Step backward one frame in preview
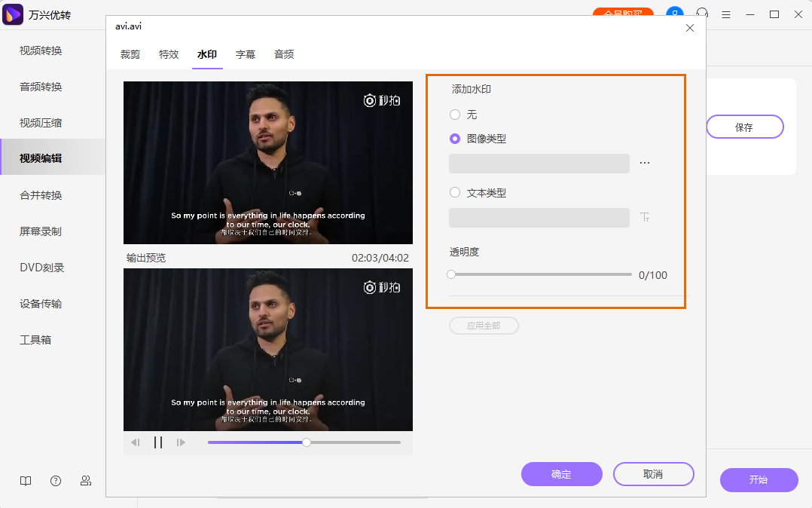The width and height of the screenshot is (812, 508). (136, 442)
